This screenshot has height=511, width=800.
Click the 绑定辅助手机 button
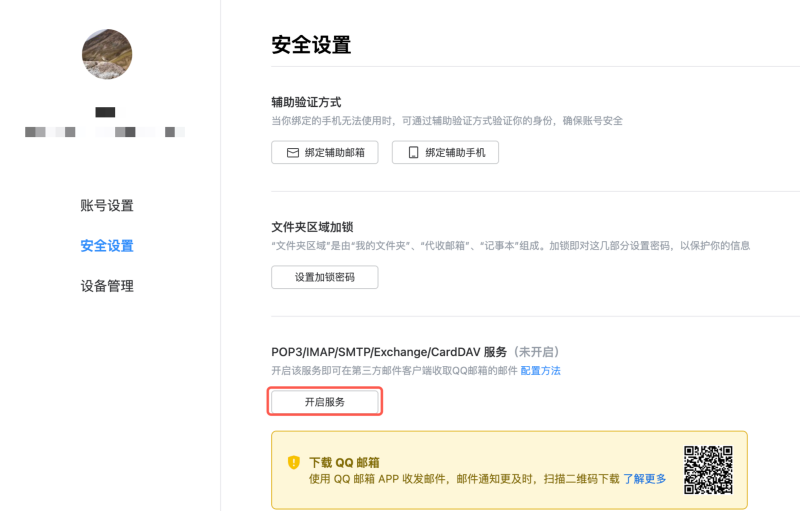click(x=445, y=152)
